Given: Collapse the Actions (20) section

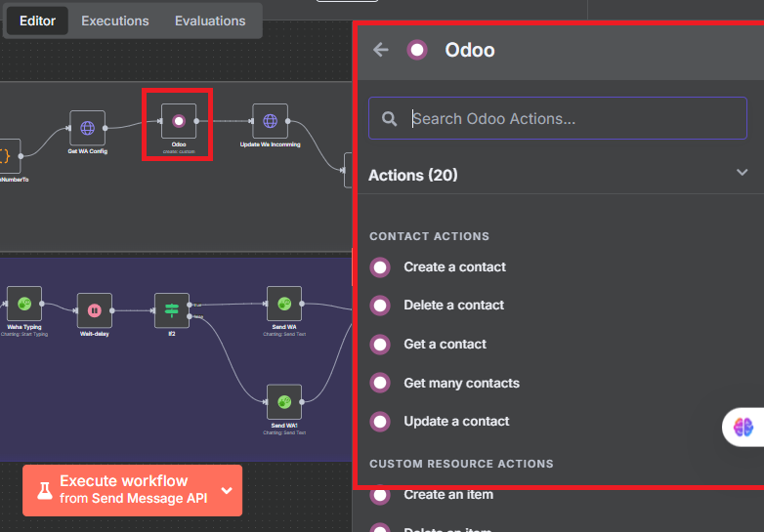Looking at the screenshot, I should (742, 173).
